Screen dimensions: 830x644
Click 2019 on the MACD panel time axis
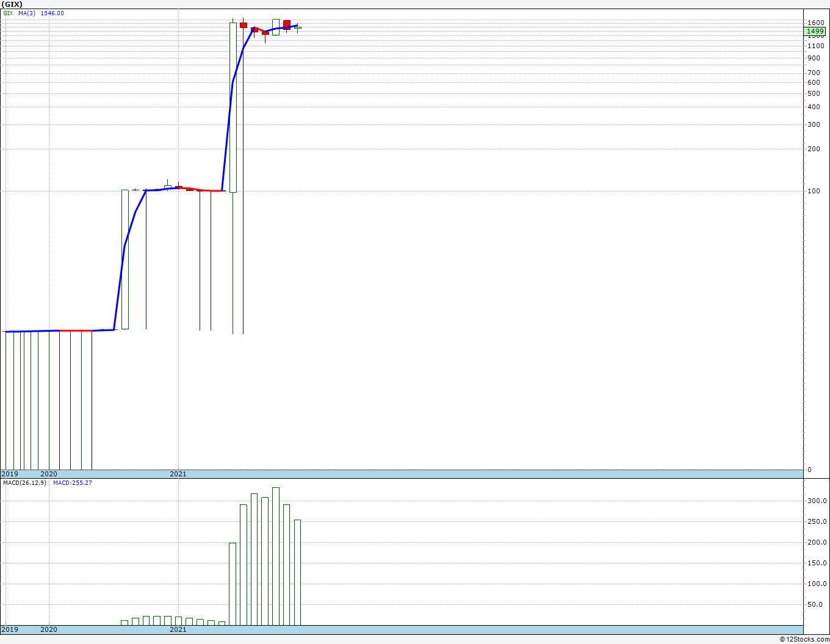pyautogui.click(x=10, y=629)
